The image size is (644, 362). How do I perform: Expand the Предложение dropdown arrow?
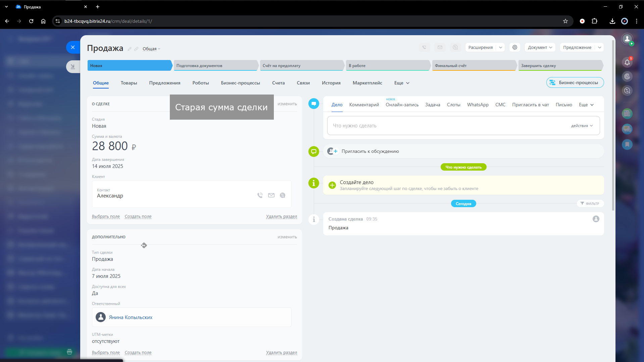pos(599,47)
